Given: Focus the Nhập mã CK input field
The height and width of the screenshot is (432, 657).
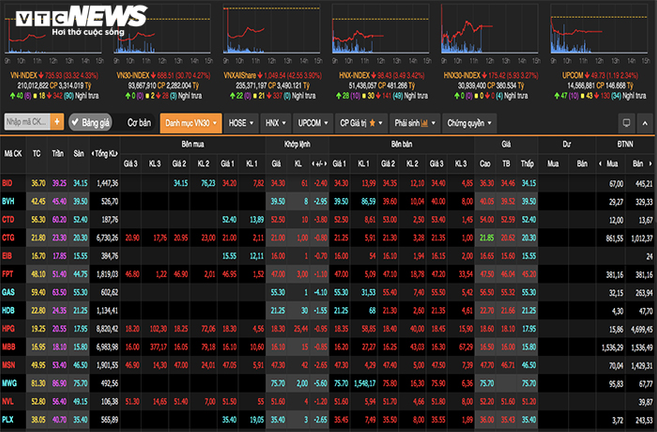Looking at the screenshot, I should pyautogui.click(x=26, y=122).
